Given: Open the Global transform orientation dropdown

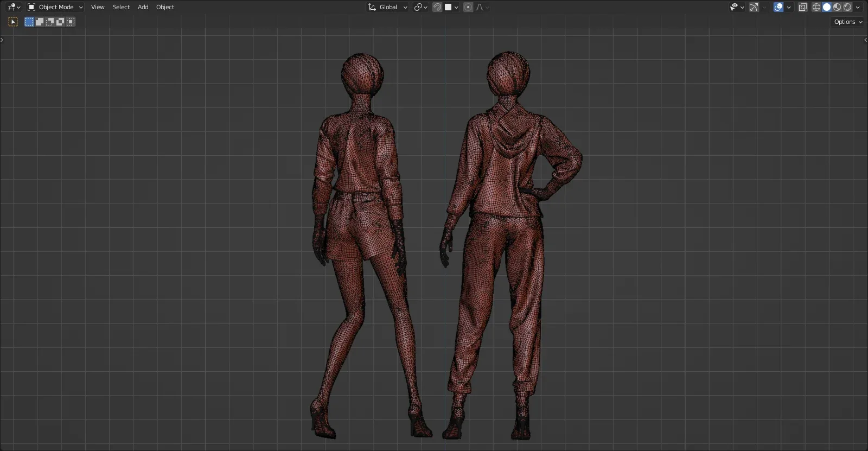Looking at the screenshot, I should coord(387,7).
